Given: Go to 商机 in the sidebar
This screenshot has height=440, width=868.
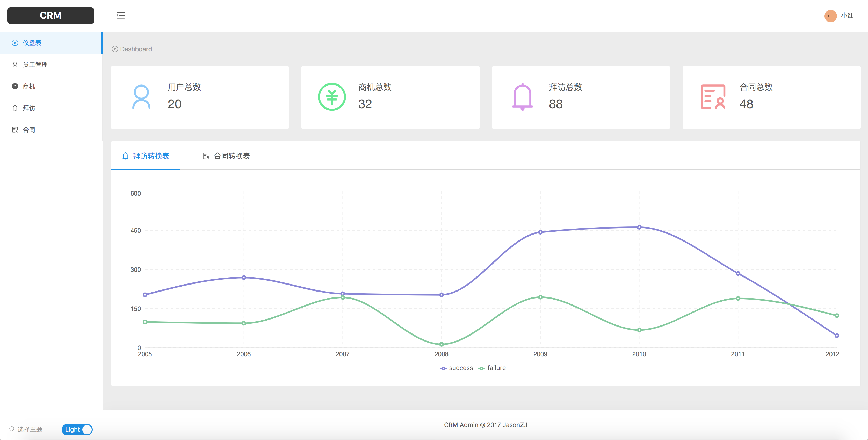Looking at the screenshot, I should click(x=29, y=87).
